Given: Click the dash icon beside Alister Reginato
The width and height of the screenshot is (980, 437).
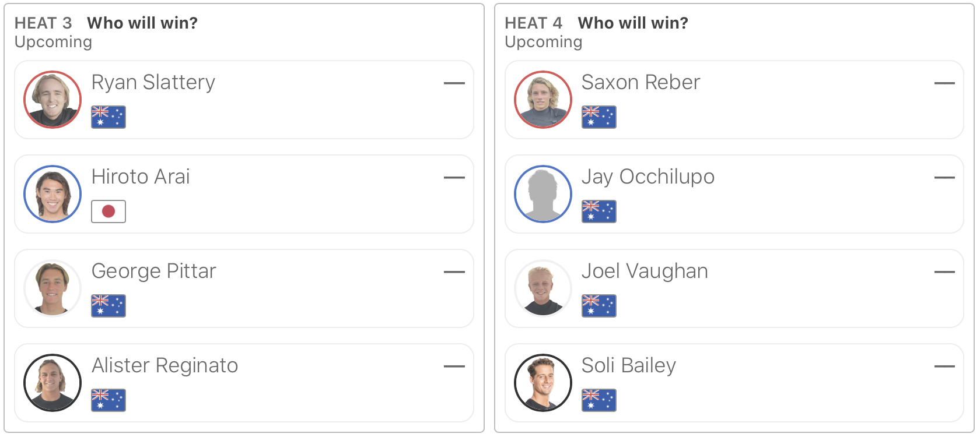Looking at the screenshot, I should pyautogui.click(x=454, y=366).
